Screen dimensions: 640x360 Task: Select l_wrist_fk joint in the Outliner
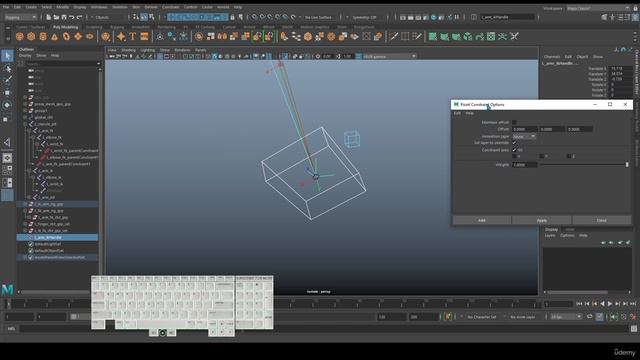tap(54, 144)
